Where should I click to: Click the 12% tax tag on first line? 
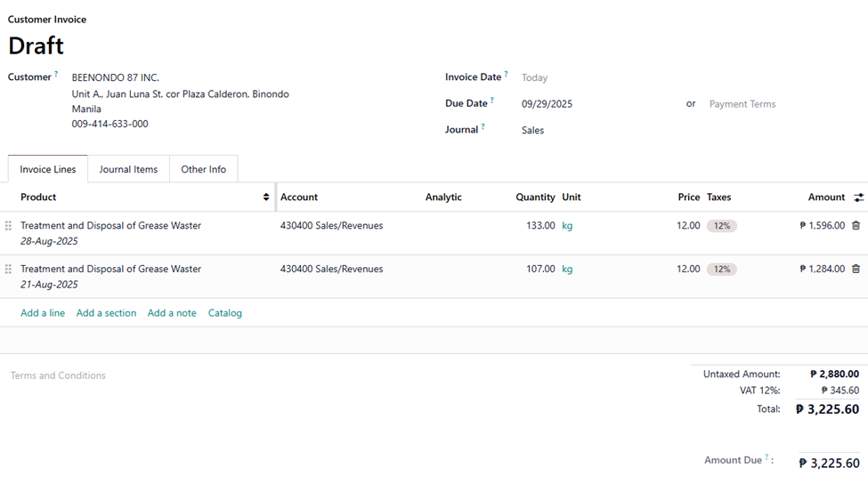pos(721,226)
